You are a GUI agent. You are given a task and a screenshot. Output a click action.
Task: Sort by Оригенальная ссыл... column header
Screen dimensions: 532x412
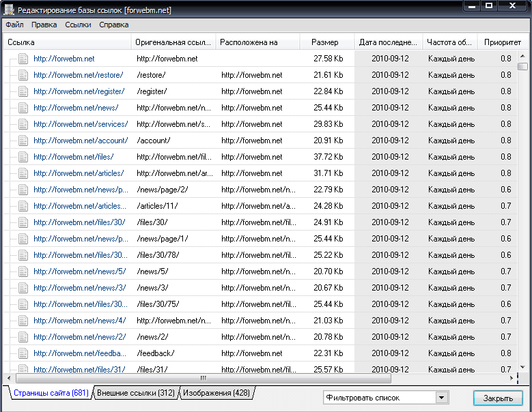click(173, 42)
